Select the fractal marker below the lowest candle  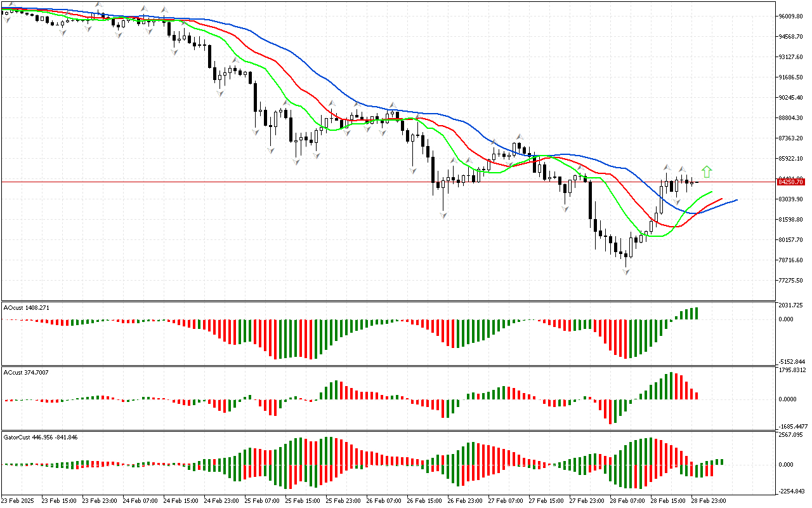pyautogui.click(x=626, y=272)
